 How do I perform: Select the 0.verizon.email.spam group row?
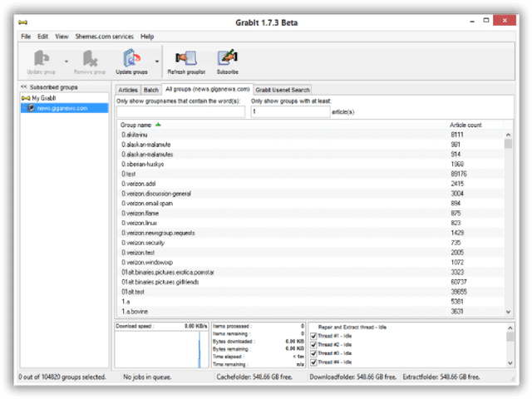(x=310, y=204)
